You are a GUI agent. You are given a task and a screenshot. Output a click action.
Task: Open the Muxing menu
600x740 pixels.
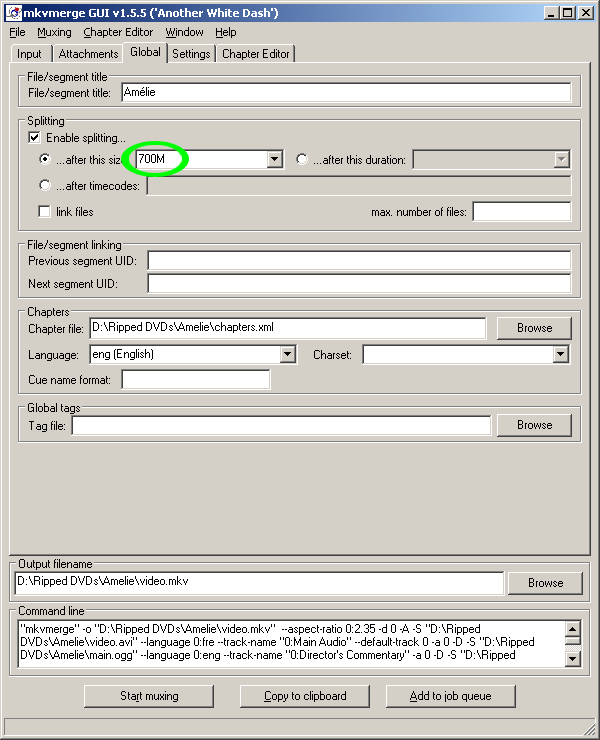(x=54, y=32)
